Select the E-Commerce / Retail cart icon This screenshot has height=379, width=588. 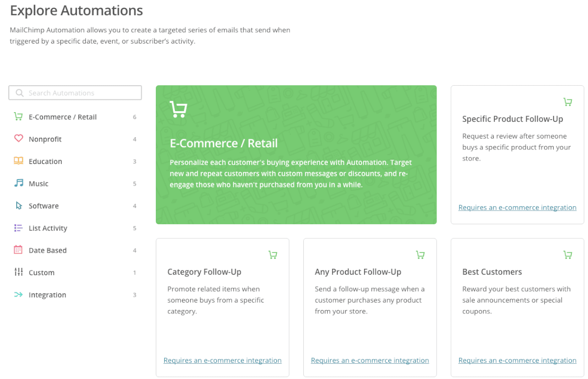[x=18, y=117]
